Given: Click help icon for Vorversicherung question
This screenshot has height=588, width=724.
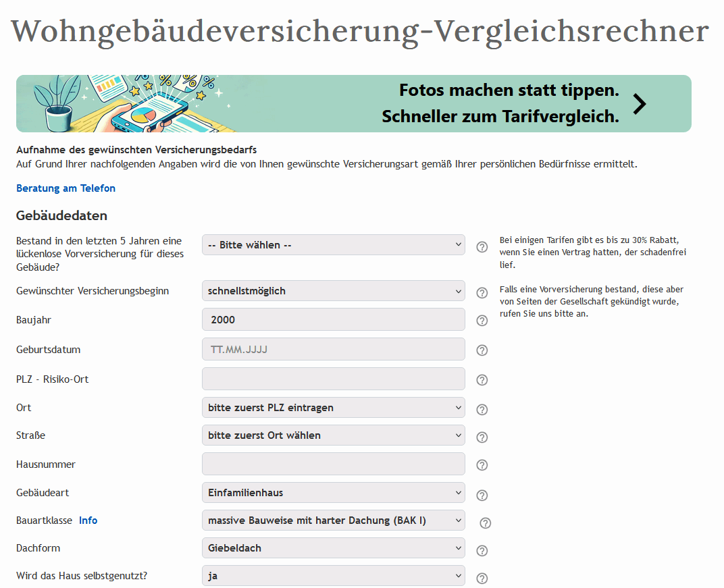Looking at the screenshot, I should [x=482, y=247].
